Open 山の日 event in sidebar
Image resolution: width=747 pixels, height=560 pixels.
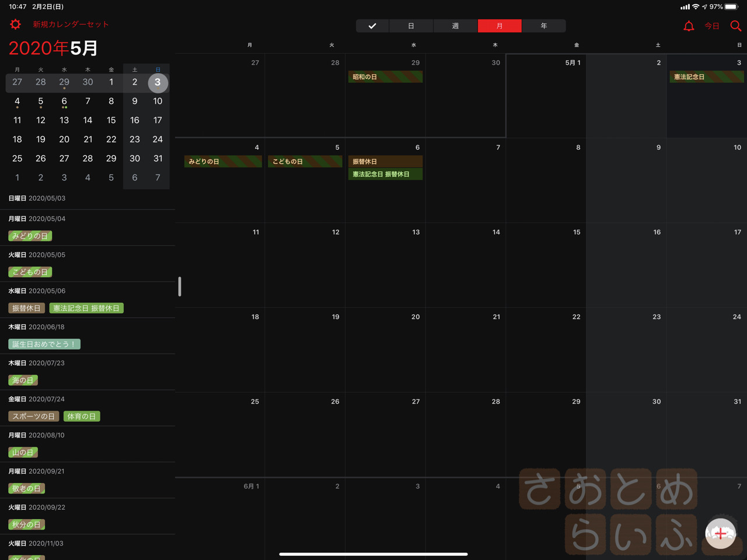click(23, 453)
